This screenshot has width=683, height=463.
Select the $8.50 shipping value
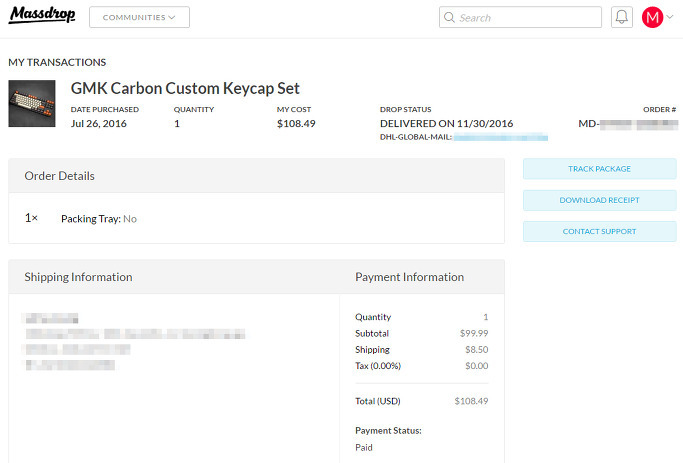click(x=477, y=349)
